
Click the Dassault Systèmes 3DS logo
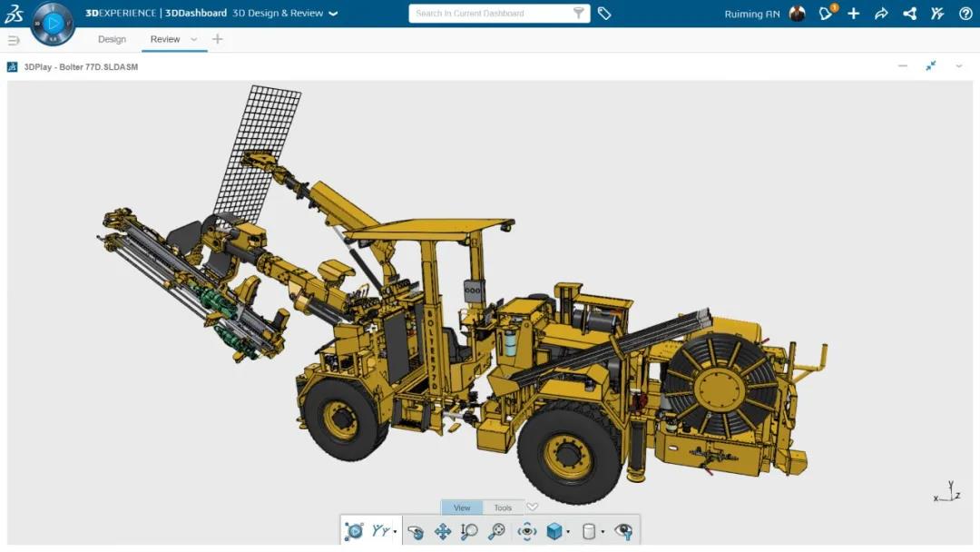pyautogui.click(x=14, y=13)
